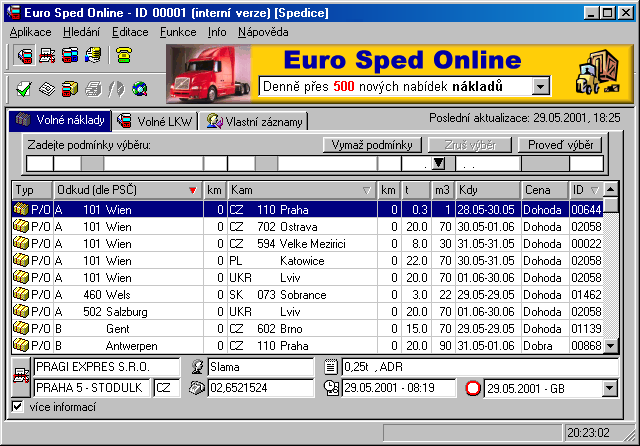Screen dimensions: 640x446
Task: Click the cargo boxes toolbar icon
Action: pyautogui.click(x=70, y=89)
